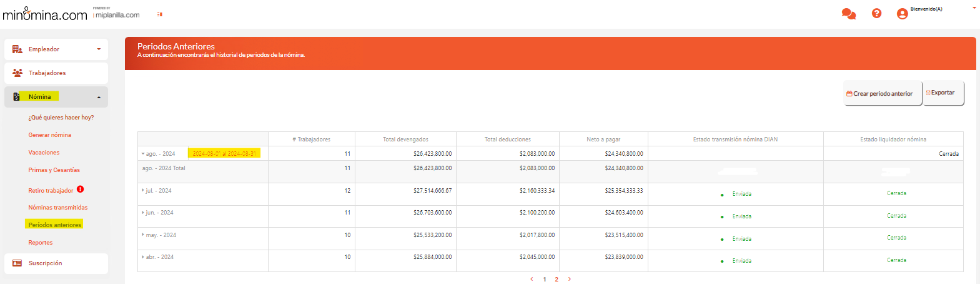The image size is (980, 284).
Task: Open Reportes menu item
Action: [x=41, y=242]
